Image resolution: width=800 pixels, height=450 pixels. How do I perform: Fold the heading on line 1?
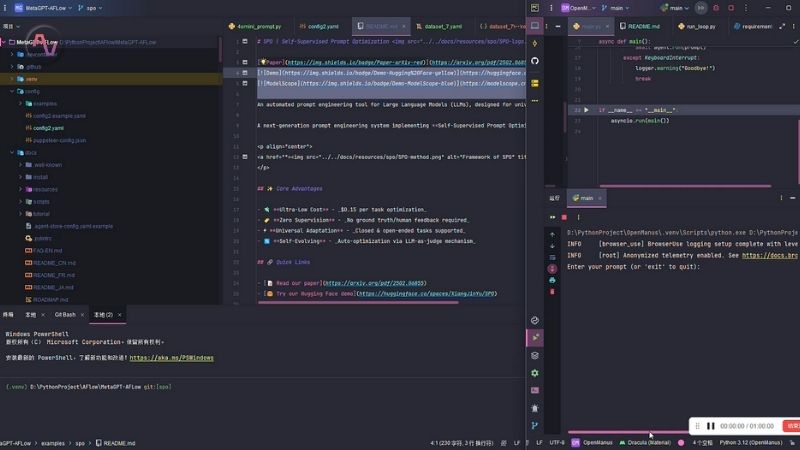(x=245, y=41)
